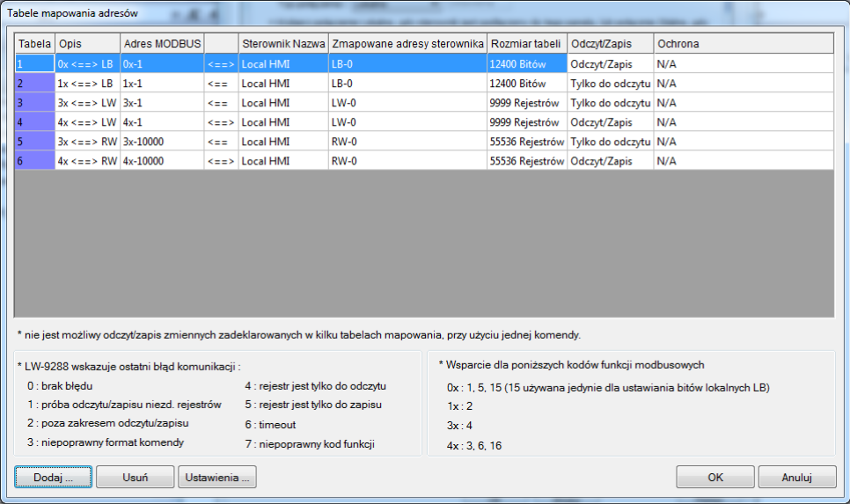Click the '3x <==> LW' description cell

[x=87, y=103]
